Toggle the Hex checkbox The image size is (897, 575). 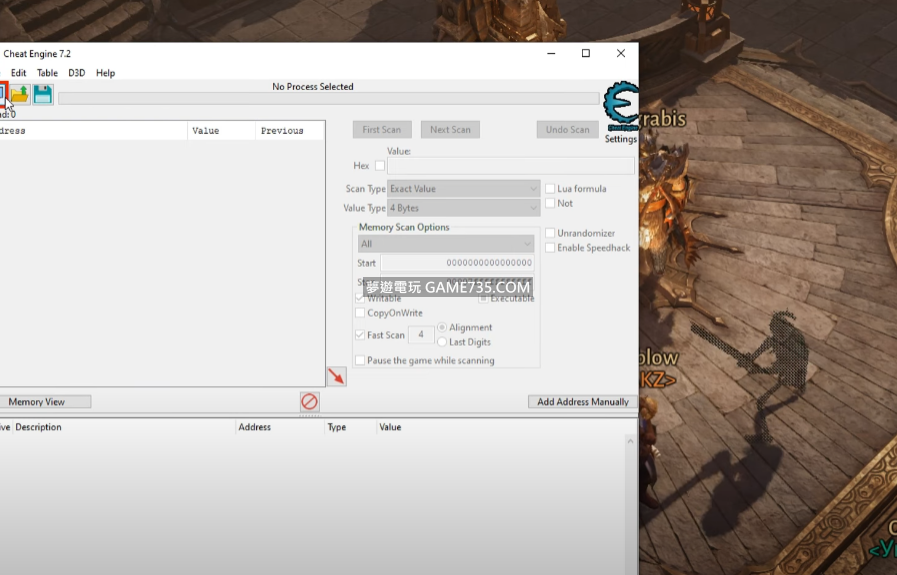click(x=380, y=166)
